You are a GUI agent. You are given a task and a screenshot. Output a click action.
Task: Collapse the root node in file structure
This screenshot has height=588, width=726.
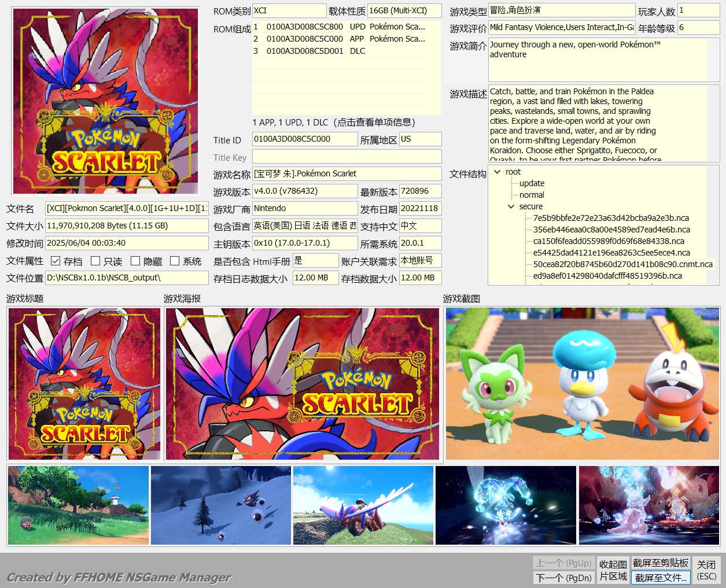[x=497, y=172]
